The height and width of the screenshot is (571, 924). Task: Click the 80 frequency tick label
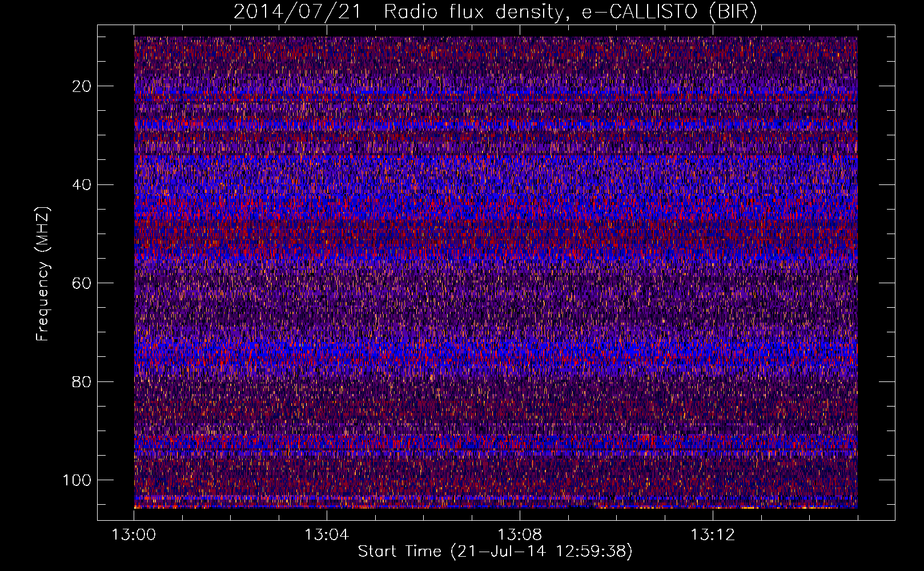[x=82, y=381]
